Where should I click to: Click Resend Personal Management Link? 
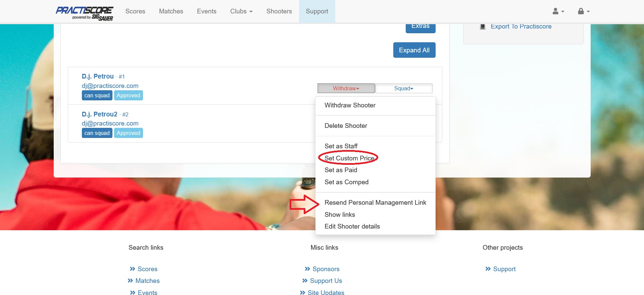click(x=376, y=203)
